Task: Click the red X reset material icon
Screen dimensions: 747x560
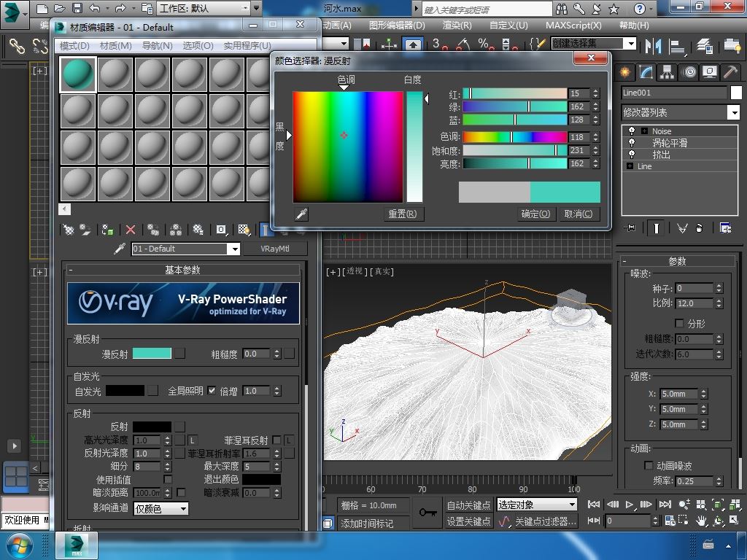Action: click(131, 230)
